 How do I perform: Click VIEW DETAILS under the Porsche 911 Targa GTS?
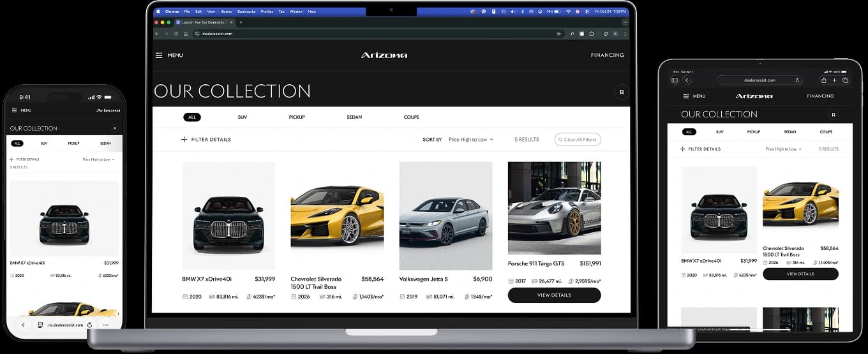coord(554,295)
